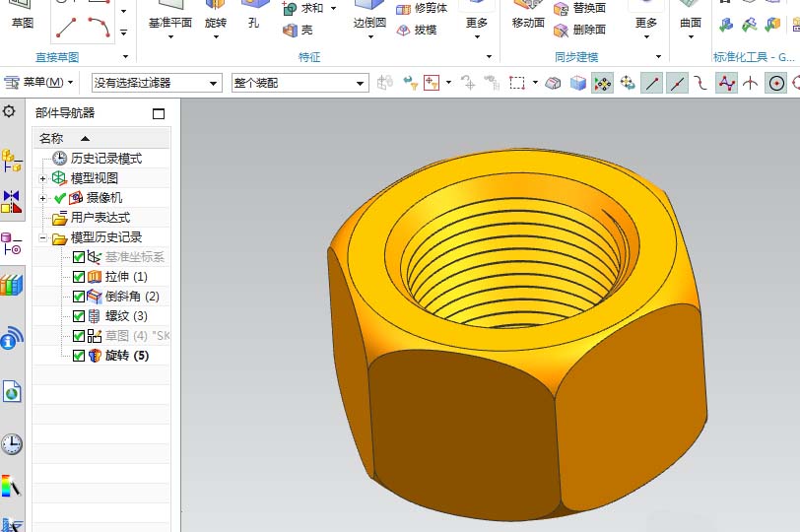
Task: Uncheck the 螺纹 (3) feature checkbox
Action: click(x=79, y=316)
